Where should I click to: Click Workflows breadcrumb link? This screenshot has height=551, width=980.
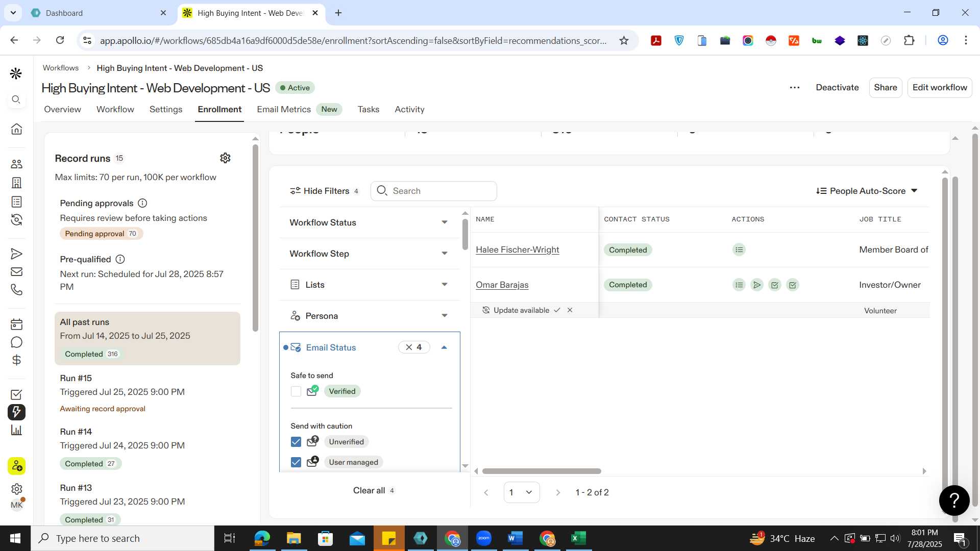coord(61,68)
